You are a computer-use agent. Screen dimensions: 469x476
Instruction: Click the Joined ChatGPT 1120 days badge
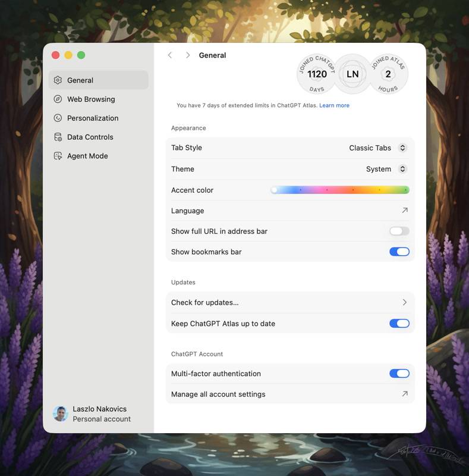[x=317, y=74]
